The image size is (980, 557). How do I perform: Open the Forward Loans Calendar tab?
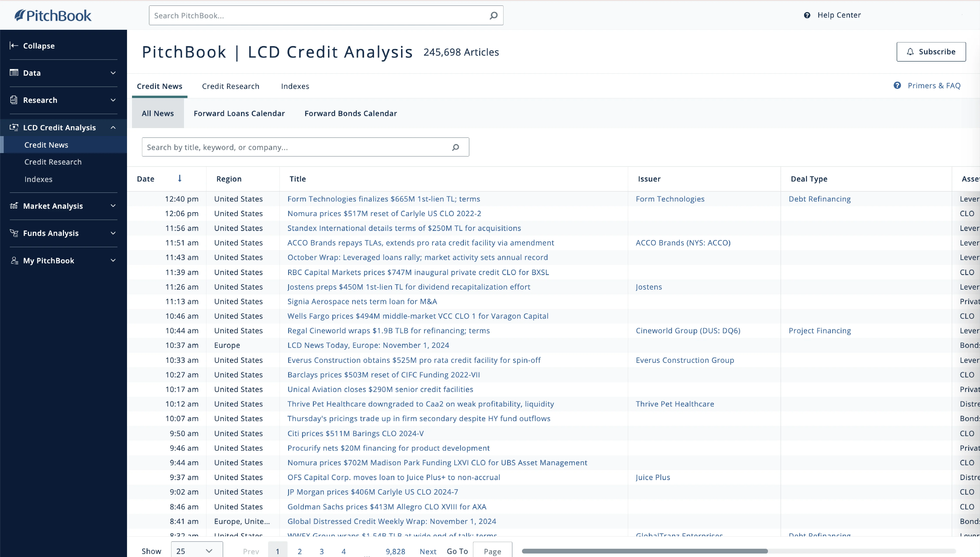point(239,113)
